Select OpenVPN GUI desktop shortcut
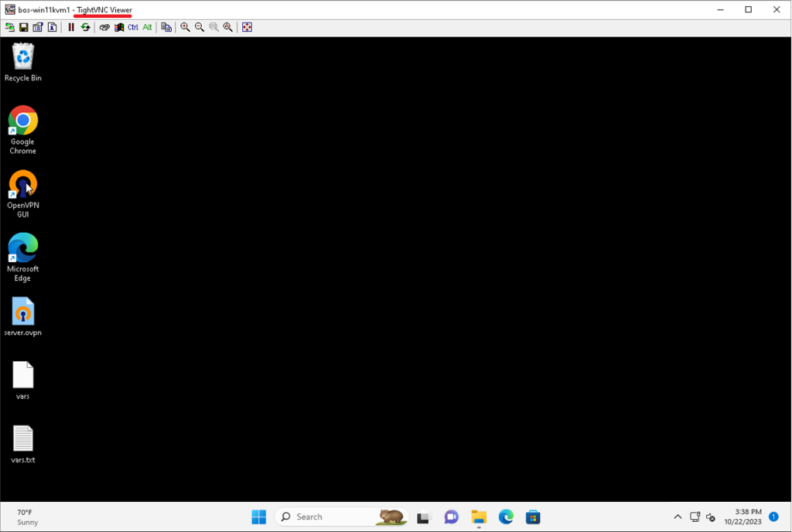 pos(22,194)
